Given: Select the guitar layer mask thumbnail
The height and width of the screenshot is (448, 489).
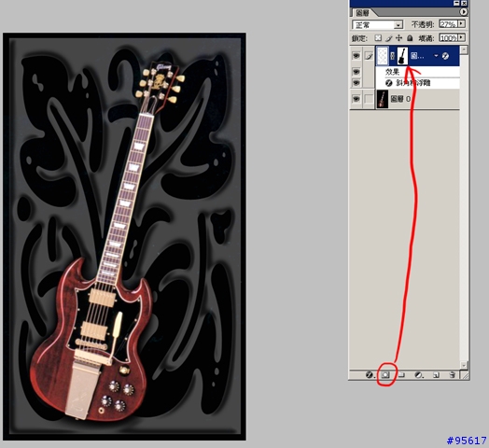Looking at the screenshot, I should (402, 56).
